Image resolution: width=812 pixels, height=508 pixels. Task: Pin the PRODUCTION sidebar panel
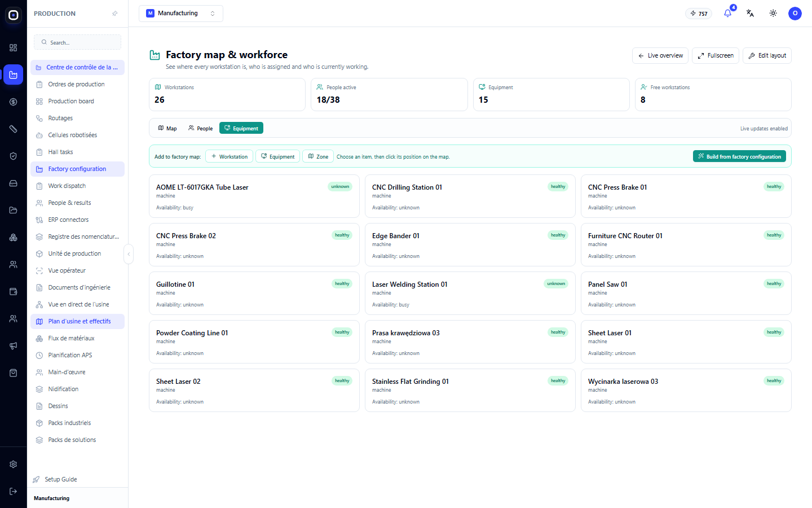115,14
